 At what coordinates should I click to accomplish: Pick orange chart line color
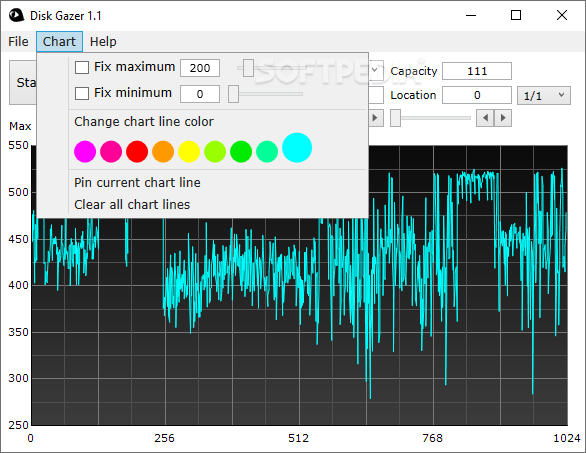point(163,152)
